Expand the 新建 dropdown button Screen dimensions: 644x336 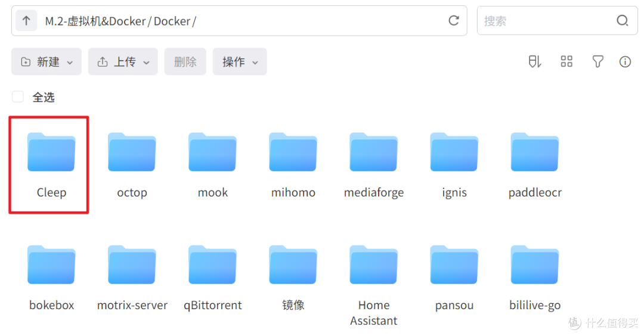[x=47, y=61]
